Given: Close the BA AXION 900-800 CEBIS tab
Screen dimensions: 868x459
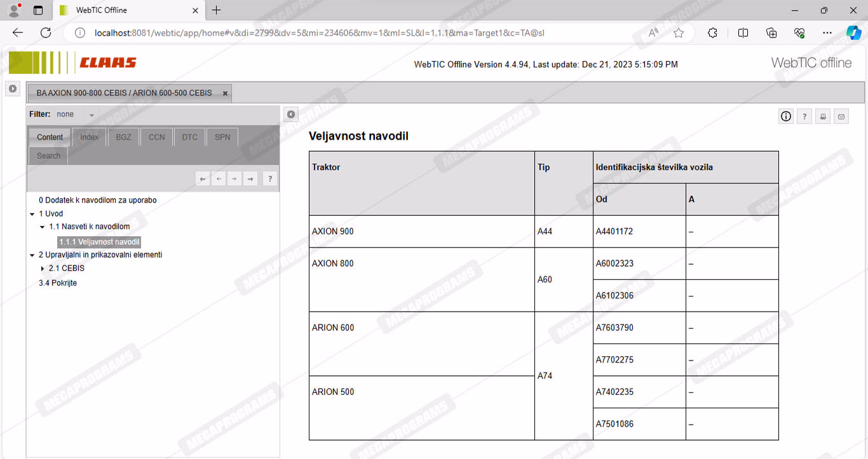Looking at the screenshot, I should [225, 93].
